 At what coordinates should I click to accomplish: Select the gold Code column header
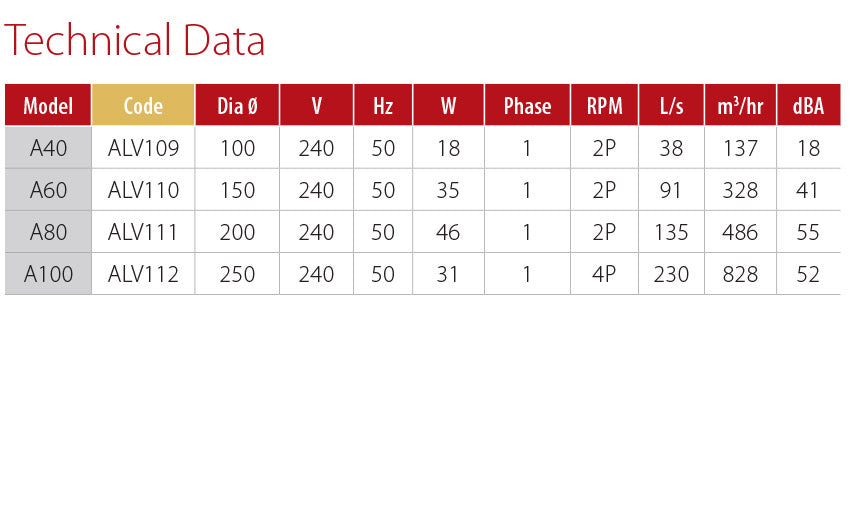143,106
